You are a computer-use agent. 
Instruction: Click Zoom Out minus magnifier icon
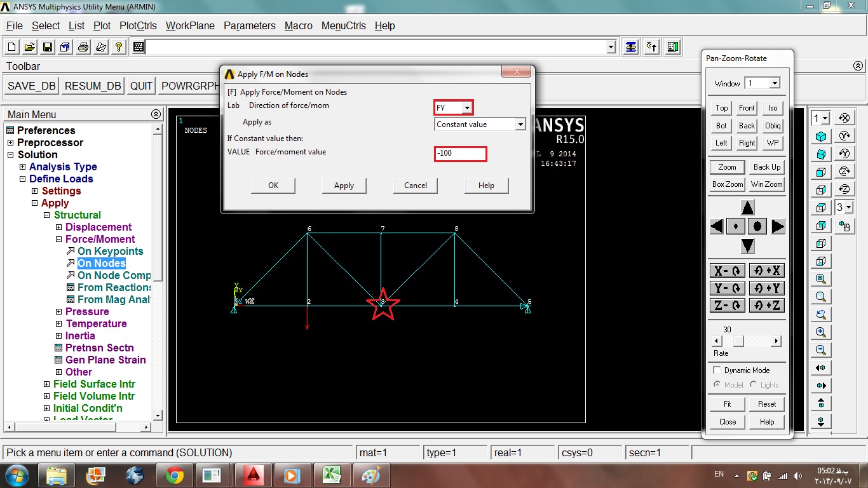[x=821, y=350]
